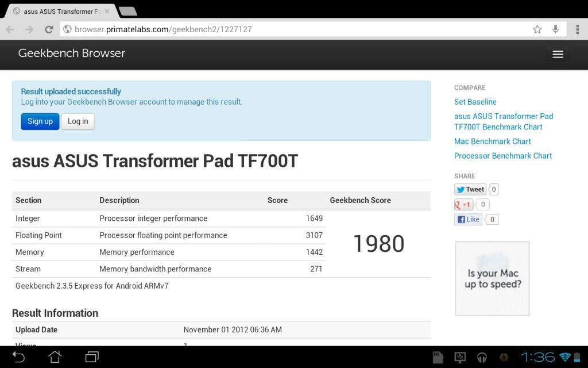
Task: Open the 'Is your Mac up to speed?' ad
Action: [492, 278]
